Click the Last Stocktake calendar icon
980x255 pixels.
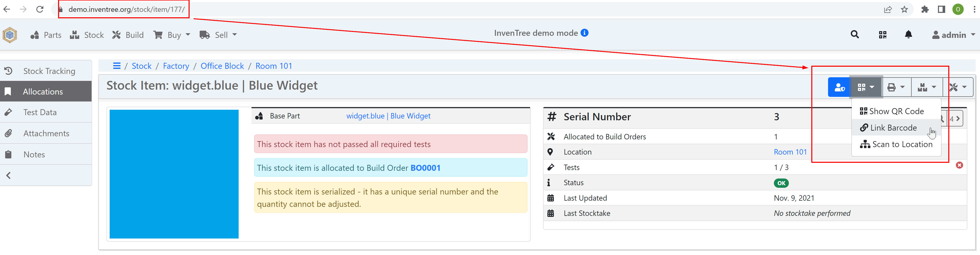coord(550,213)
